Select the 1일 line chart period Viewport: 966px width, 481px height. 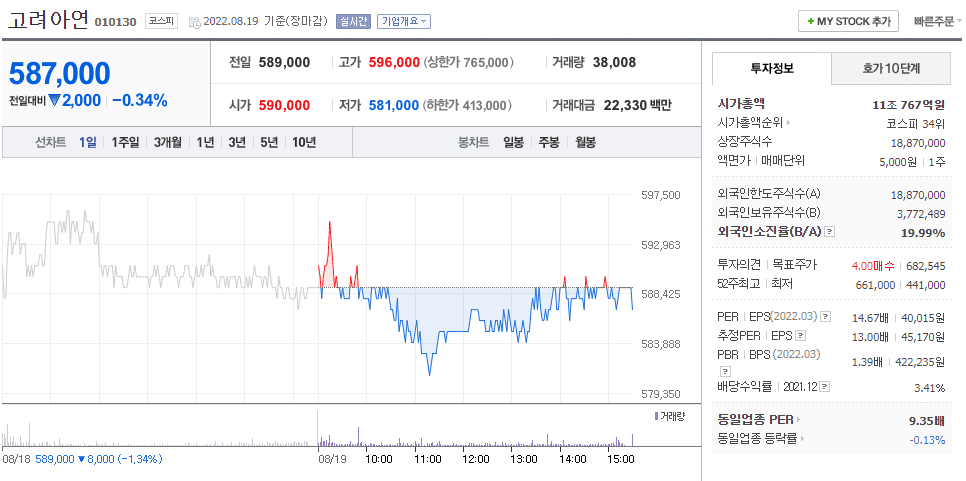click(87, 142)
